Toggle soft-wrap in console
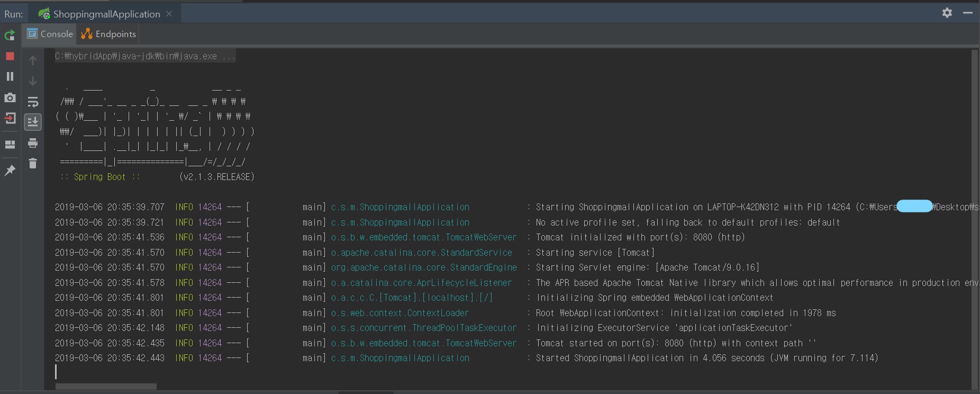Image resolution: width=980 pixels, height=394 pixels. coord(33,102)
